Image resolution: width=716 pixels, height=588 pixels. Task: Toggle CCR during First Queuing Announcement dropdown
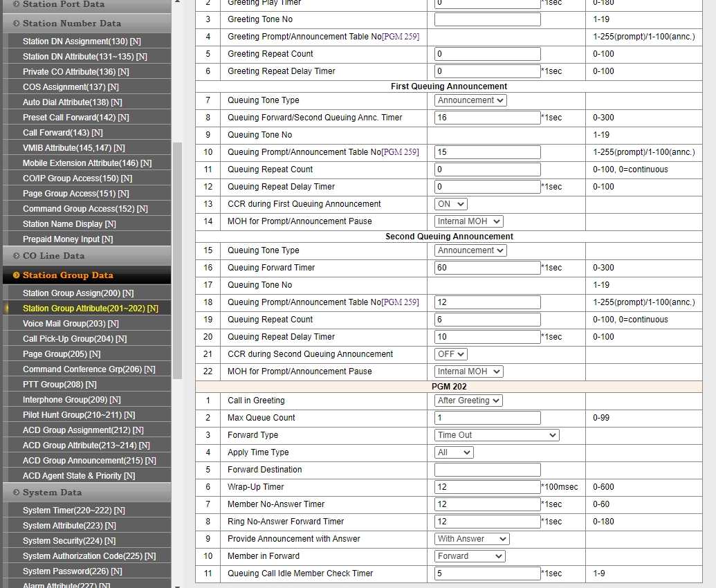(x=451, y=204)
